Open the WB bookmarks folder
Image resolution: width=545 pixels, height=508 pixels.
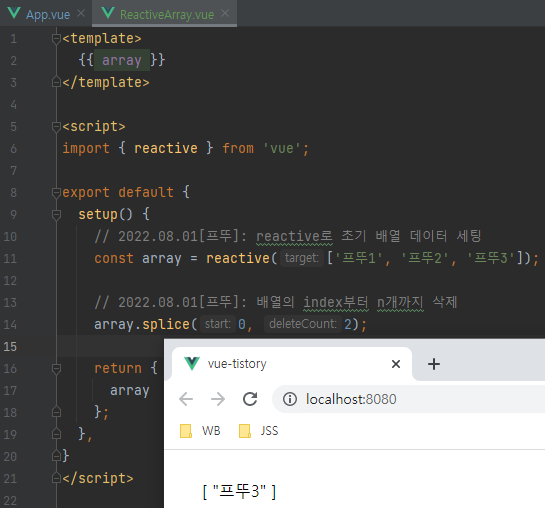click(200, 431)
